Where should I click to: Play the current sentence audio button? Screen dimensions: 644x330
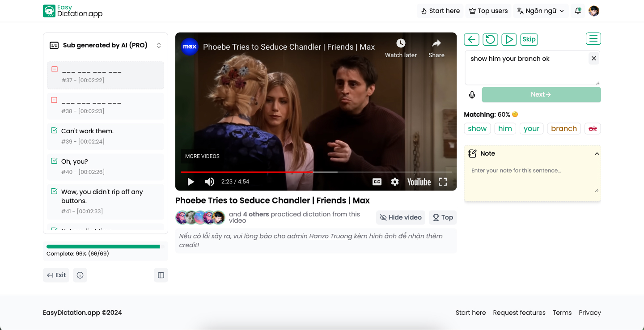[509, 39]
